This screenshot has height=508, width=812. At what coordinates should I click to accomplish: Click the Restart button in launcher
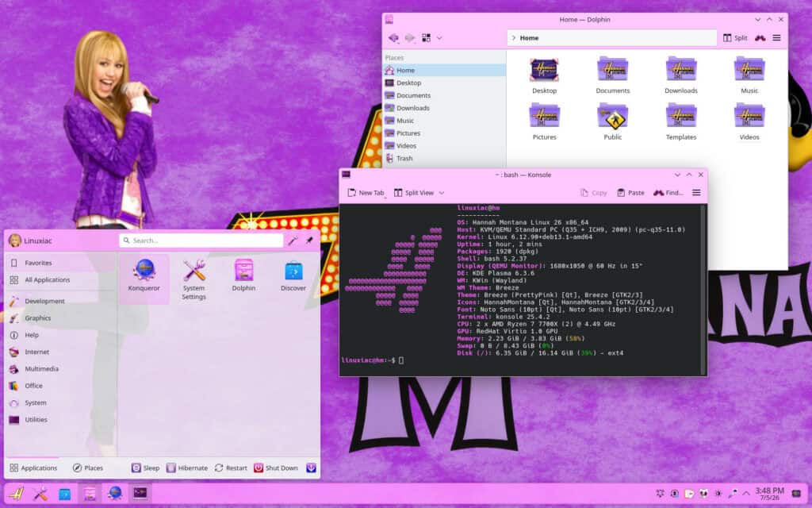pyautogui.click(x=231, y=468)
